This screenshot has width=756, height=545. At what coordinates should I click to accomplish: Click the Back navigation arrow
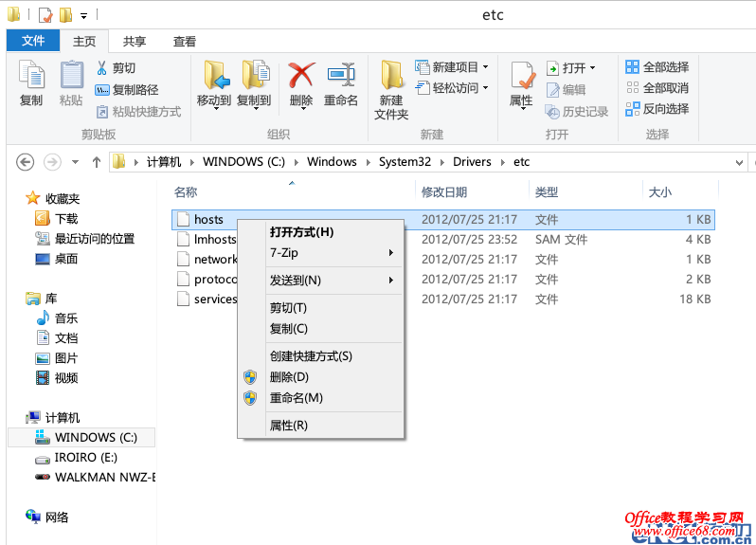[25, 162]
